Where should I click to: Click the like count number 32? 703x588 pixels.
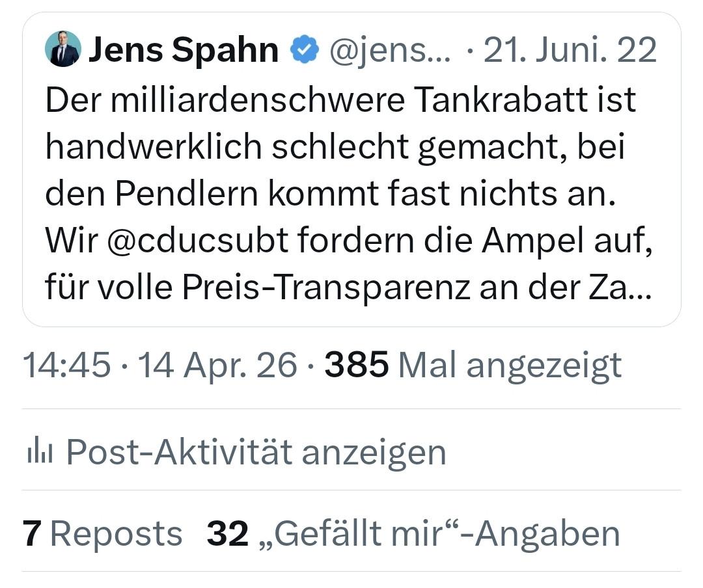click(x=227, y=533)
